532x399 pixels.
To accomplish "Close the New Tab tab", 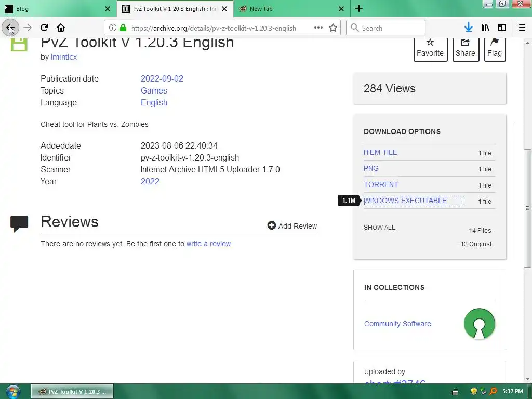I will coord(341,9).
